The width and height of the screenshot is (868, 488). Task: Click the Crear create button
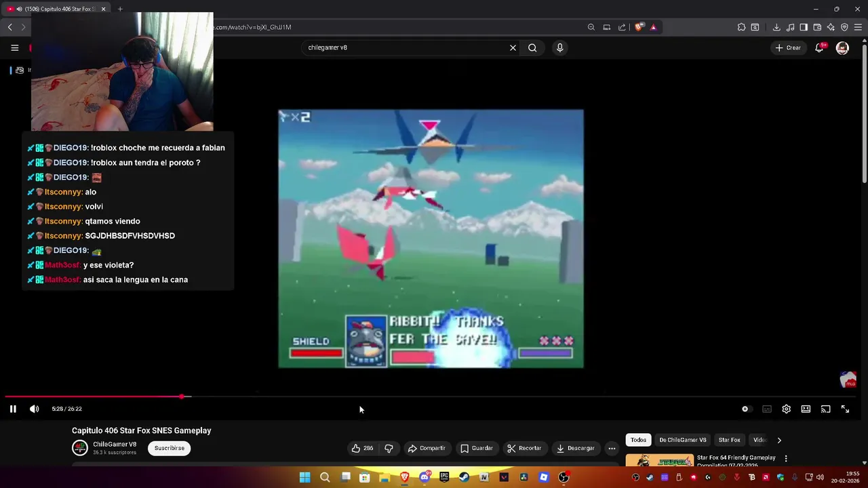point(788,47)
